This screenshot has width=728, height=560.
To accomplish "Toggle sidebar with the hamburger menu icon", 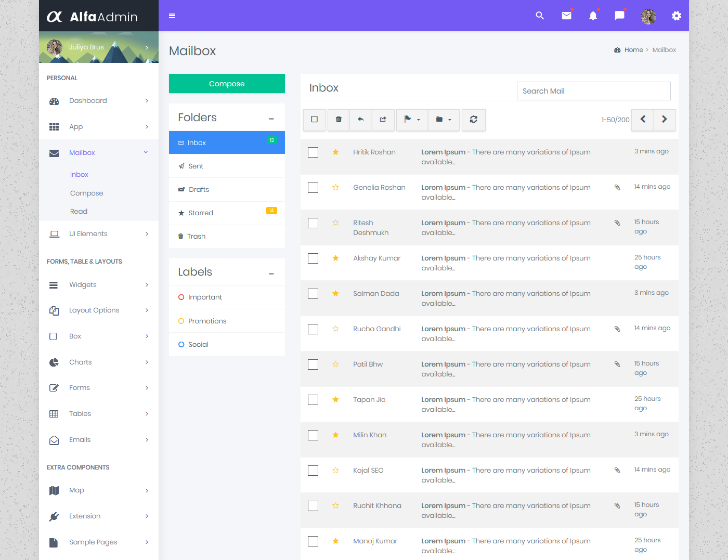I will (172, 16).
